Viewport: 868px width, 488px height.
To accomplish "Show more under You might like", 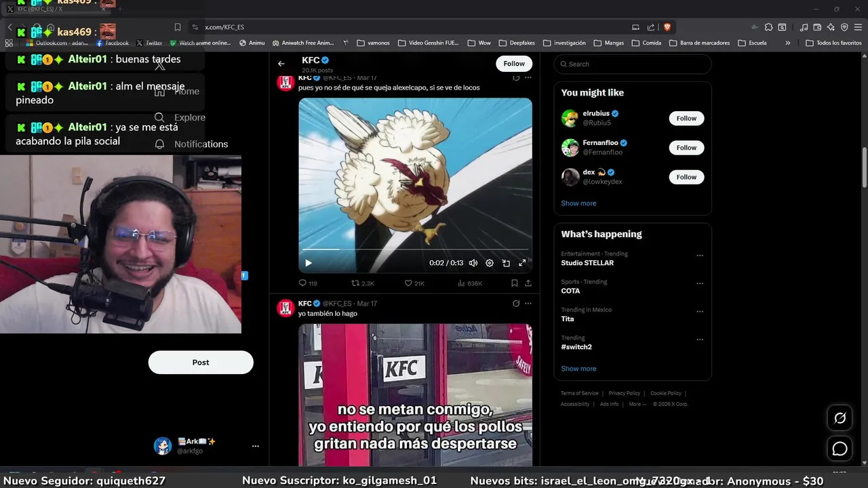I will 578,203.
